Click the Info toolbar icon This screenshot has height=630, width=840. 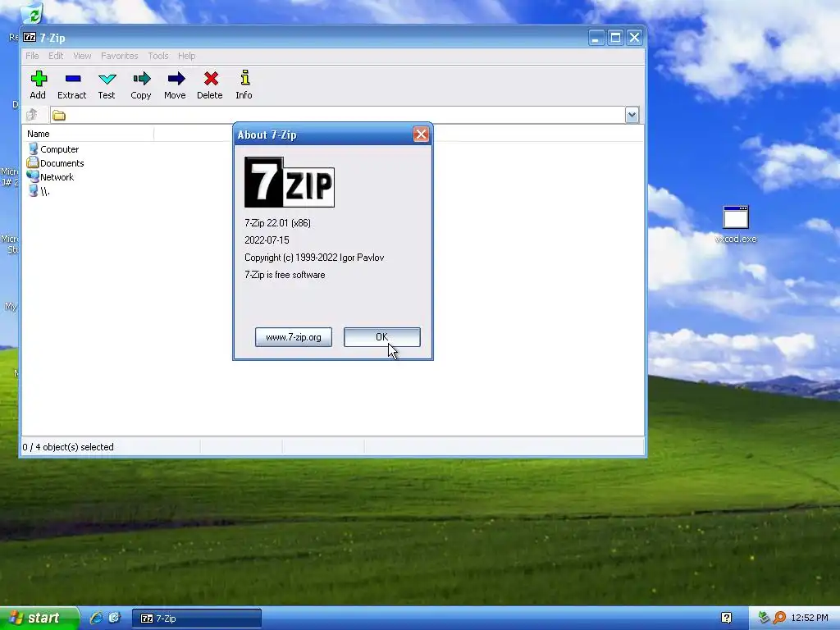click(x=244, y=84)
